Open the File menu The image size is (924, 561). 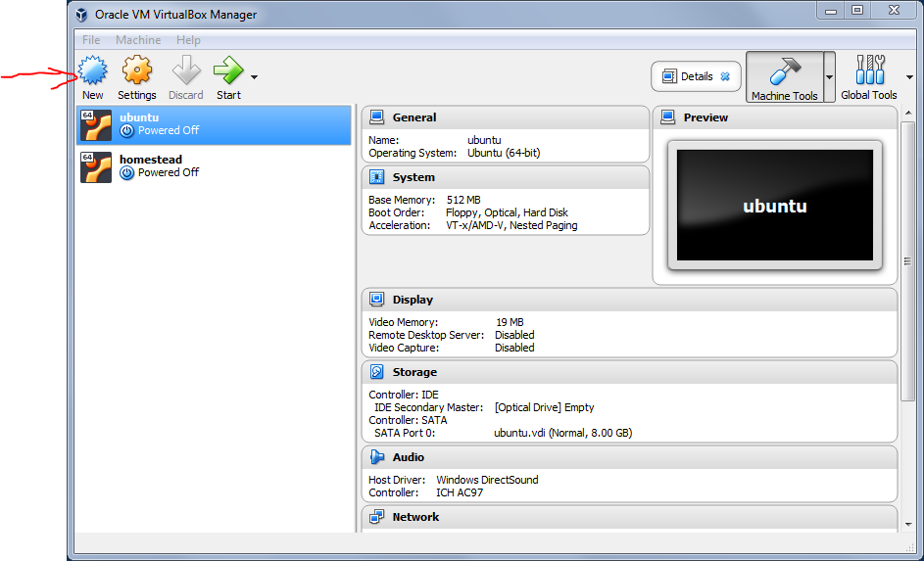tap(91, 40)
